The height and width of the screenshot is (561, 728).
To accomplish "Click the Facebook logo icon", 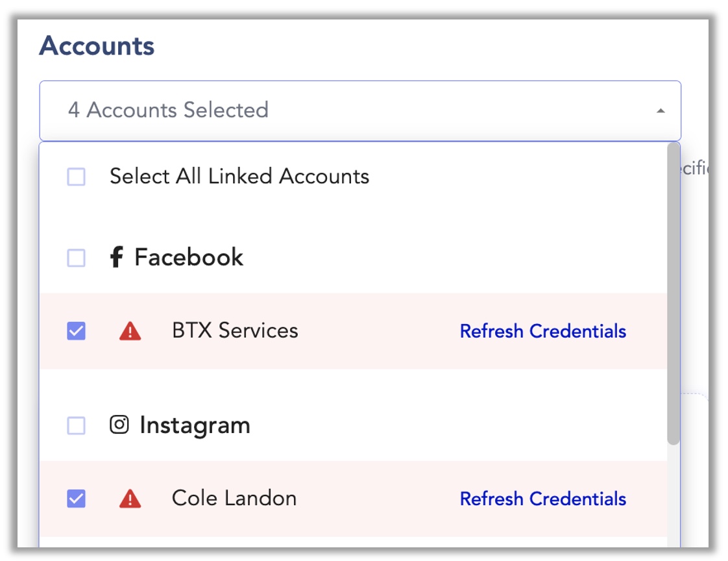I will [x=116, y=257].
